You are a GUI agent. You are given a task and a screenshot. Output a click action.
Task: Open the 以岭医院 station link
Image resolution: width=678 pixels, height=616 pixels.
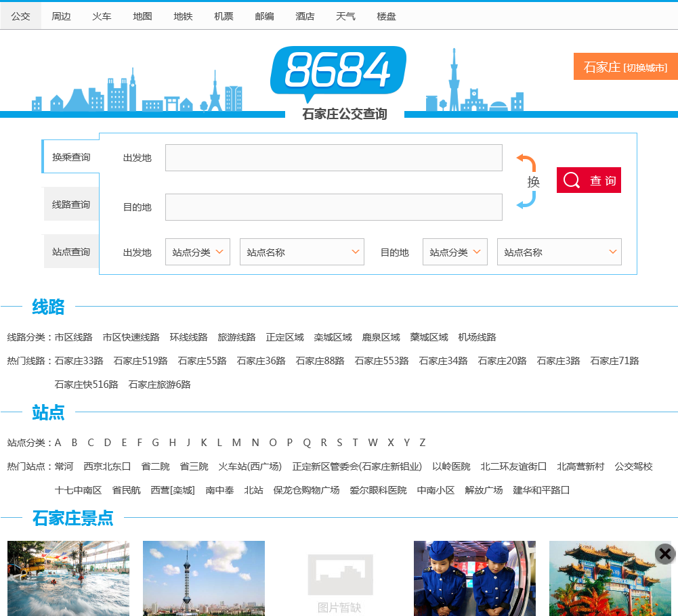coord(451,466)
